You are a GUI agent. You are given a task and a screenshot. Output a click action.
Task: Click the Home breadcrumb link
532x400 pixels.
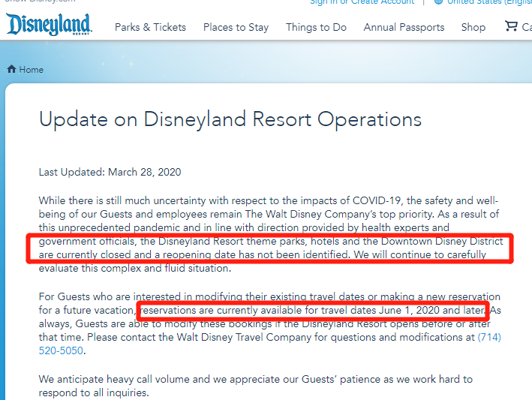coord(32,70)
